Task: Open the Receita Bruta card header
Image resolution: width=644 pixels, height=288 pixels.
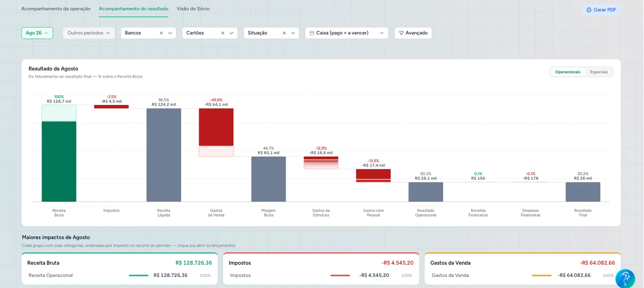Action: click(x=119, y=263)
